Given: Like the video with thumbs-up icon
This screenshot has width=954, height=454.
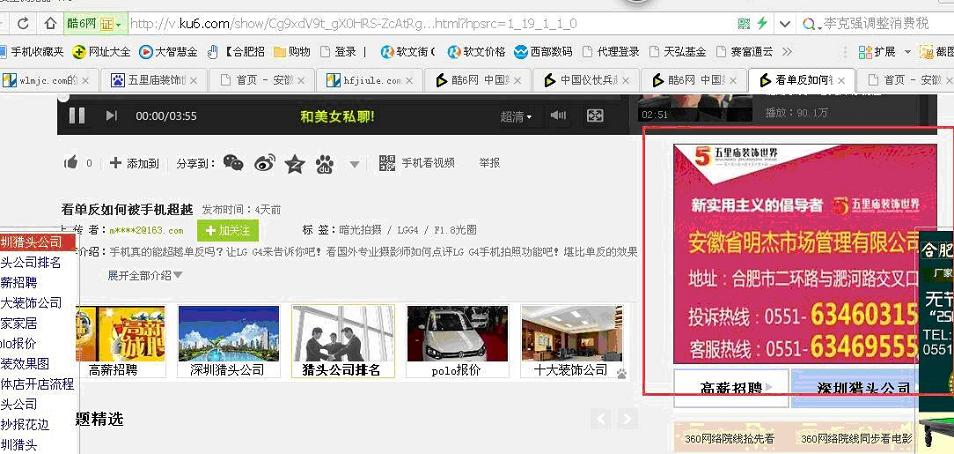Looking at the screenshot, I should (x=71, y=162).
